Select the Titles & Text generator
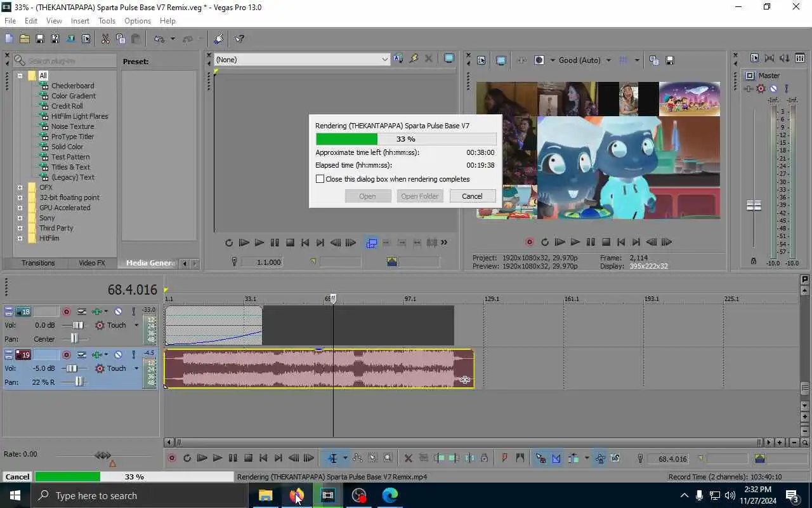Screen dimensions: 812x508 coord(70,167)
